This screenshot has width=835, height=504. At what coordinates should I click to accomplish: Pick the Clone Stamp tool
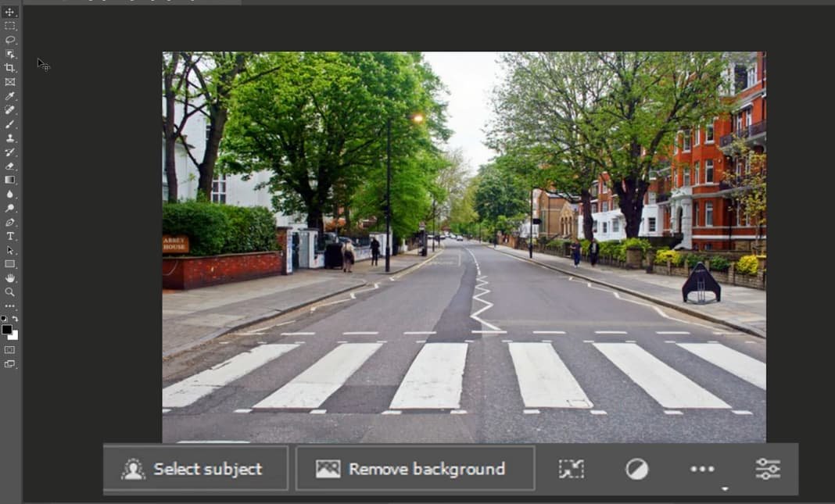point(10,138)
